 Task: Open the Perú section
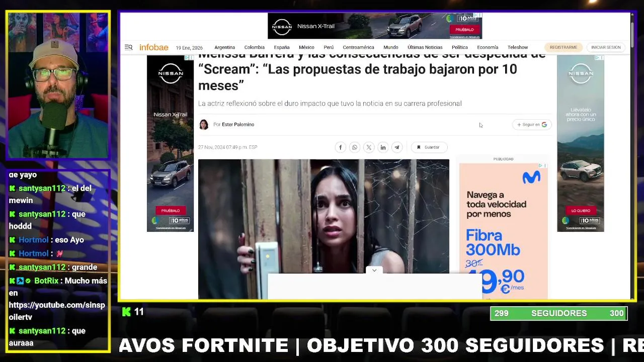(x=329, y=47)
